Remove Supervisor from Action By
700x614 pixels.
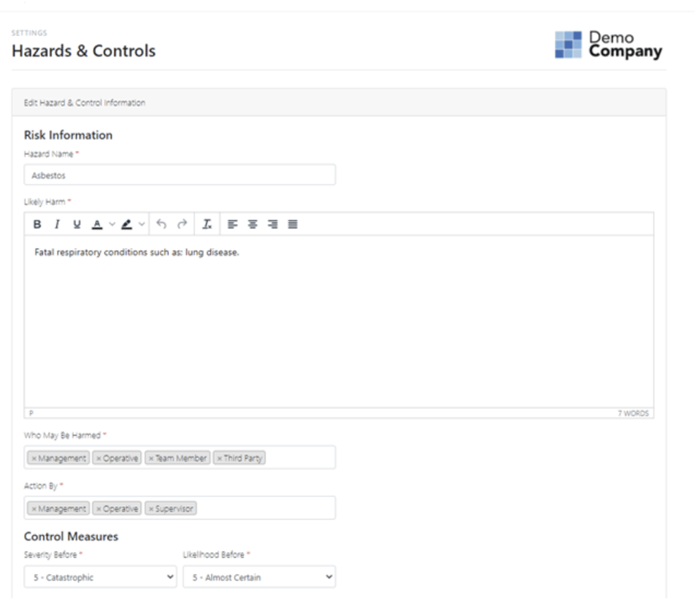tap(151, 508)
